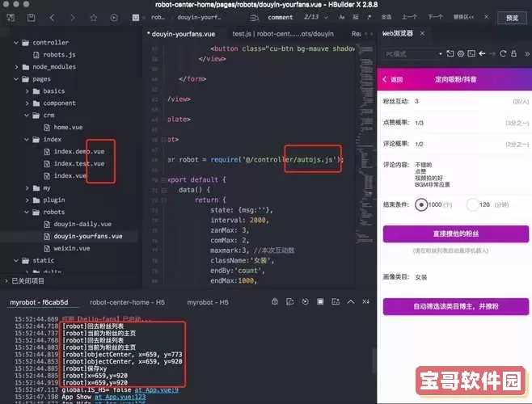Click the console debug bug icon
The height and width of the screenshot is (404, 532).
(275, 301)
